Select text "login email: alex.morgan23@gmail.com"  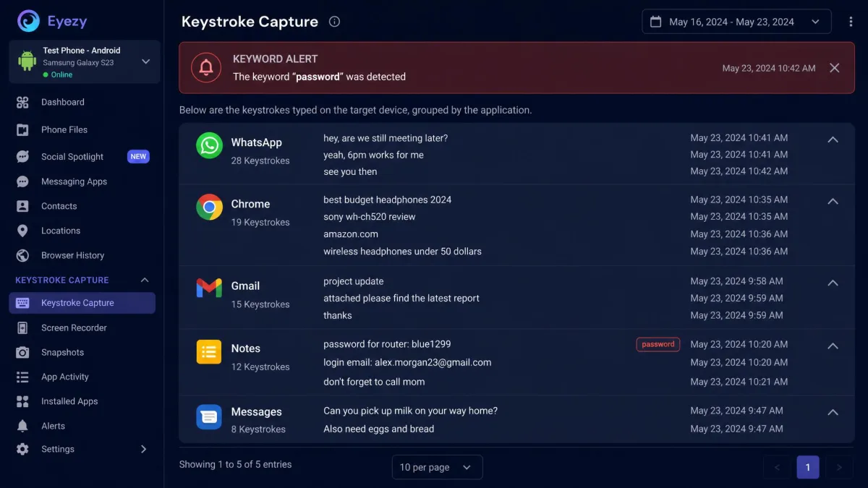click(407, 362)
